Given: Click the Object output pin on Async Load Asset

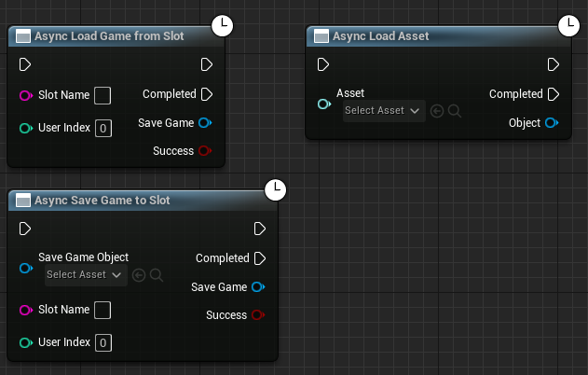Looking at the screenshot, I should tap(552, 123).
